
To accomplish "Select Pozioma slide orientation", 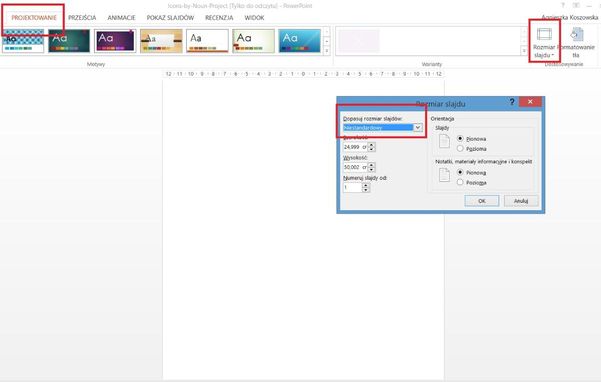I will click(460, 148).
